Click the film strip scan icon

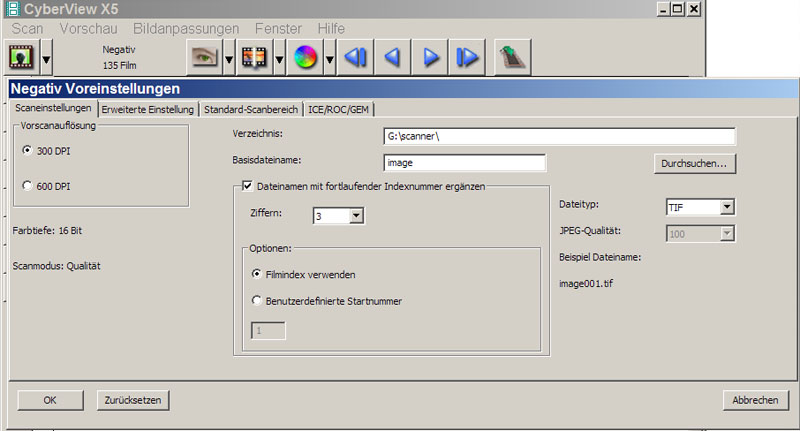(255, 57)
